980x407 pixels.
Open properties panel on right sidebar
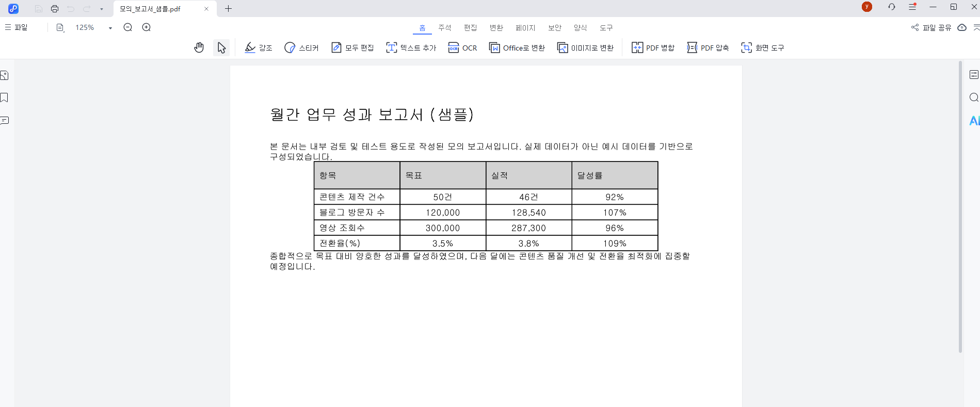(x=974, y=75)
